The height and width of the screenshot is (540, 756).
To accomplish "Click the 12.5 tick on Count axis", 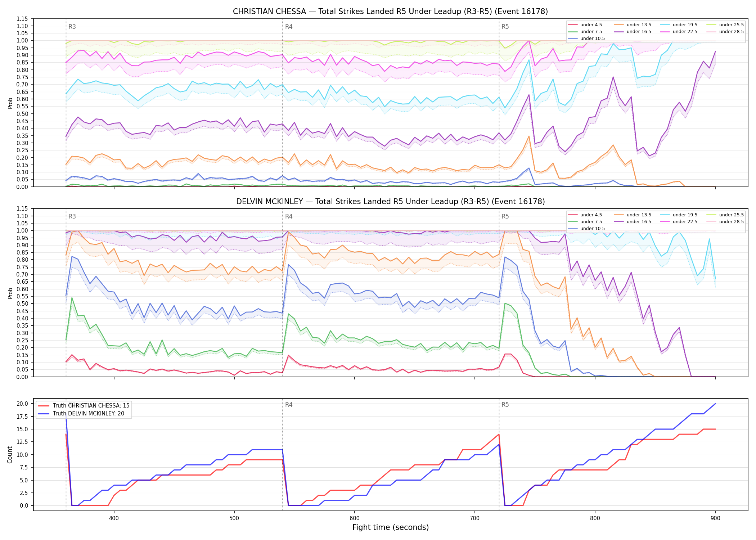I will (x=23, y=442).
